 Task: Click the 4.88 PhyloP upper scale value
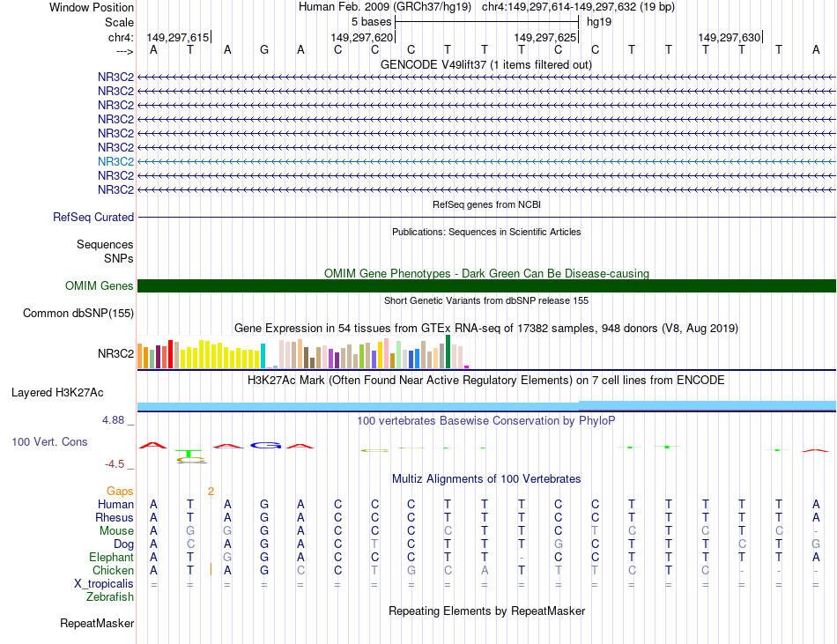113,420
